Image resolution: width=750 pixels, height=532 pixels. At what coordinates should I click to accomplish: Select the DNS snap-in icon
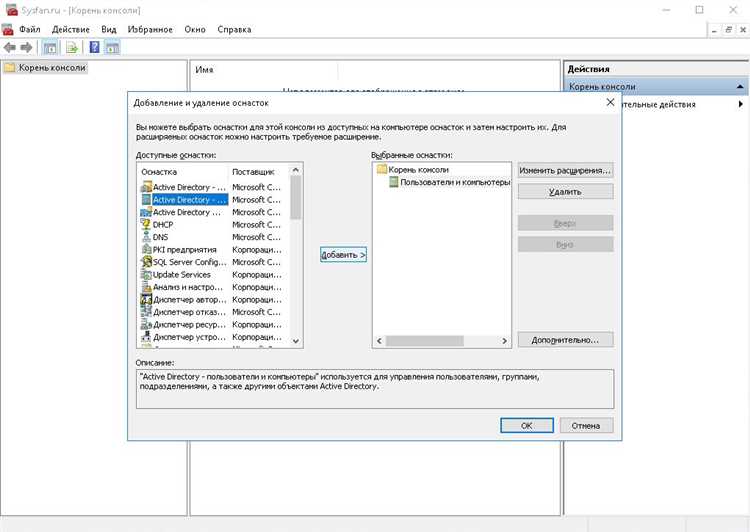tap(146, 237)
